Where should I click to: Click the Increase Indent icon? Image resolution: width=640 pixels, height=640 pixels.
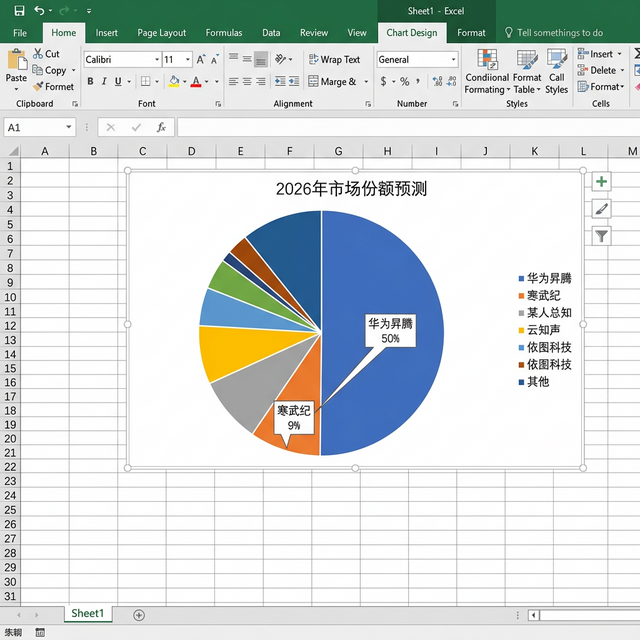point(294,81)
